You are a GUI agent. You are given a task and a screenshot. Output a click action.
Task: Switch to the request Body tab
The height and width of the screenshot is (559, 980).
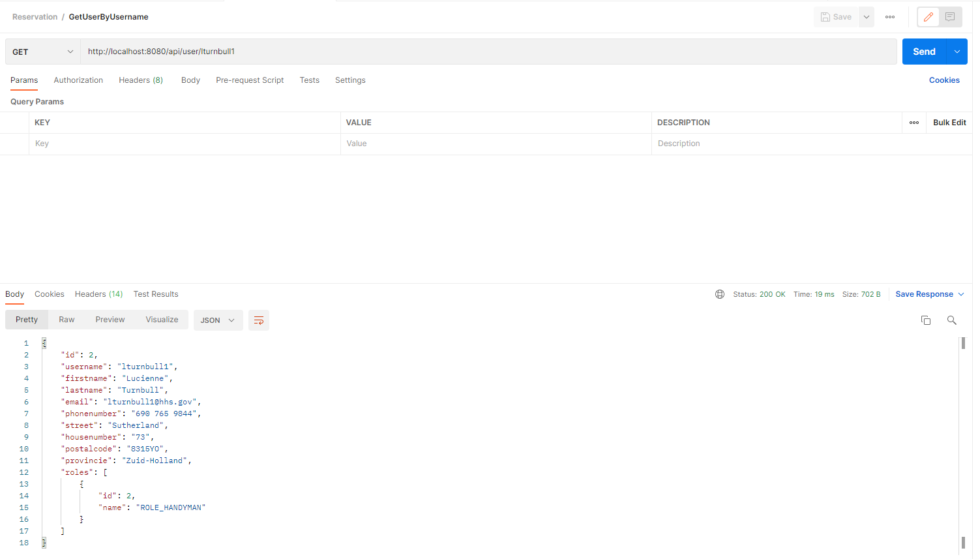click(x=190, y=80)
